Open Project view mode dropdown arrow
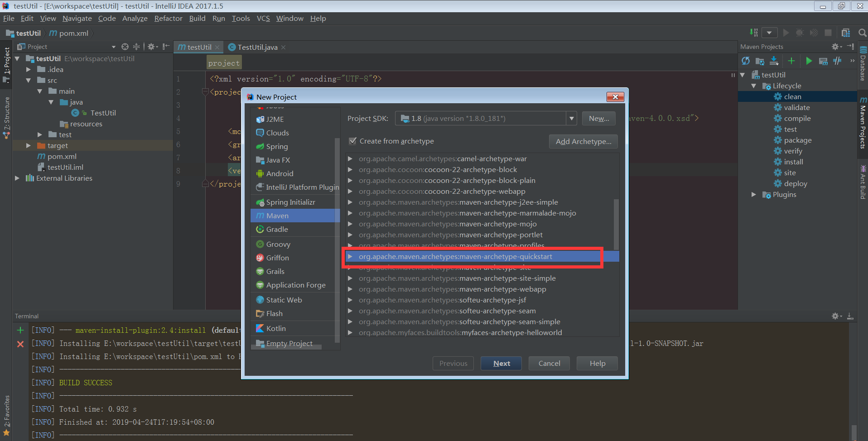 [113, 47]
